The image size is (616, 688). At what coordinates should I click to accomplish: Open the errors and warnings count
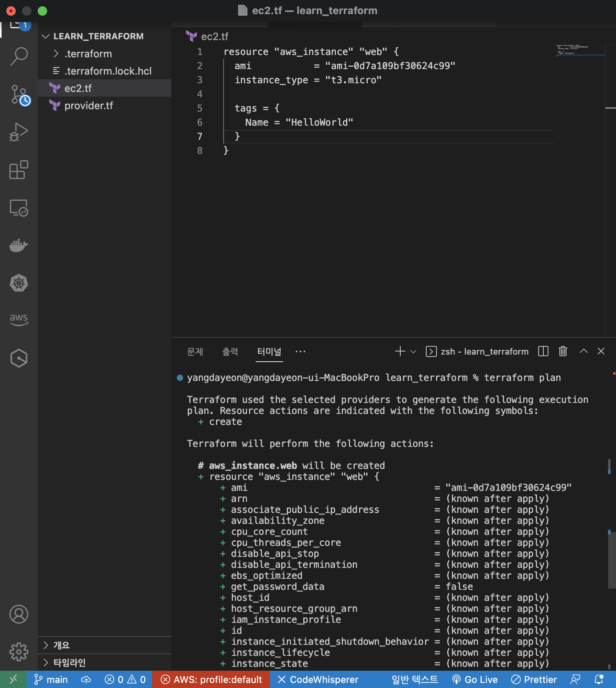pos(125,679)
